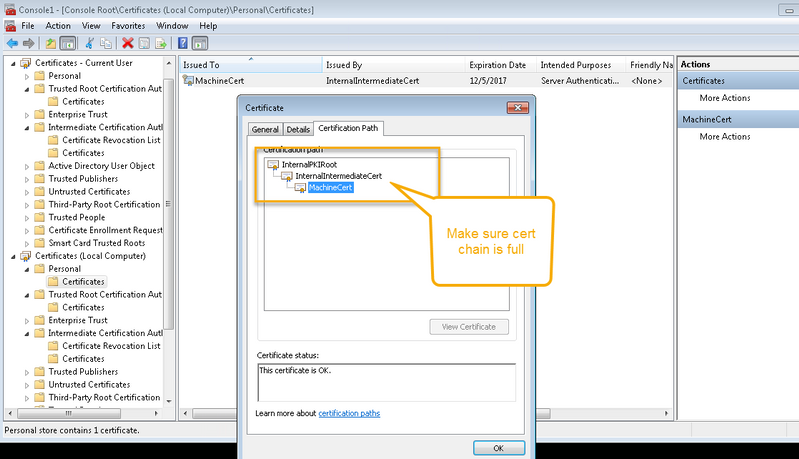The image size is (799, 459).
Task: Collapse the Certificates (Local Computer) node
Action: coord(12,256)
